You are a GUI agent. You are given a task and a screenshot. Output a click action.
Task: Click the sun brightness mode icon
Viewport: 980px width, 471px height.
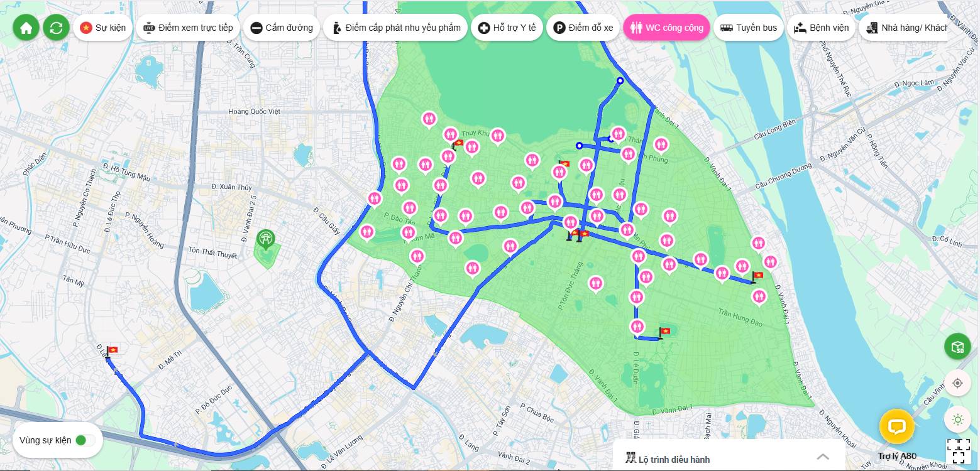click(957, 420)
